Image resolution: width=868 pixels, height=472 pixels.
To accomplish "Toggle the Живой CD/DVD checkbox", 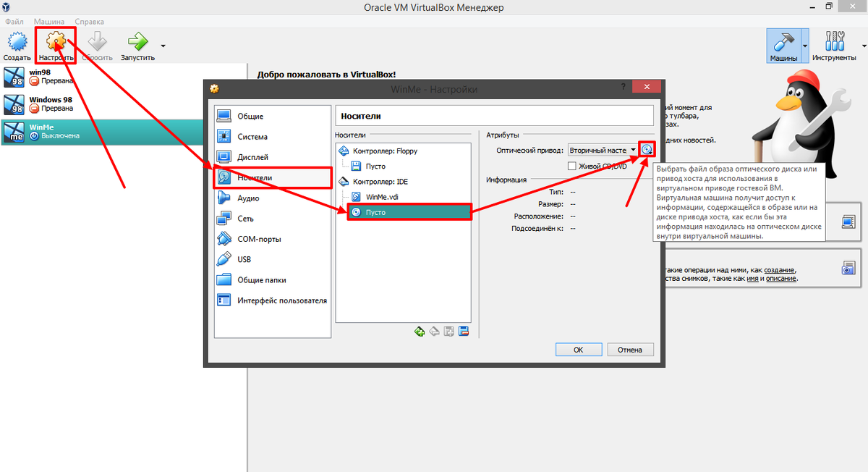I will [572, 166].
